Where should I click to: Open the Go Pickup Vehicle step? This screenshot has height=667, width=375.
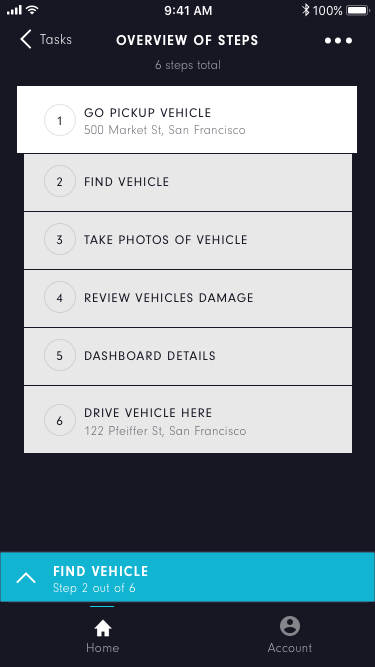coord(187,120)
